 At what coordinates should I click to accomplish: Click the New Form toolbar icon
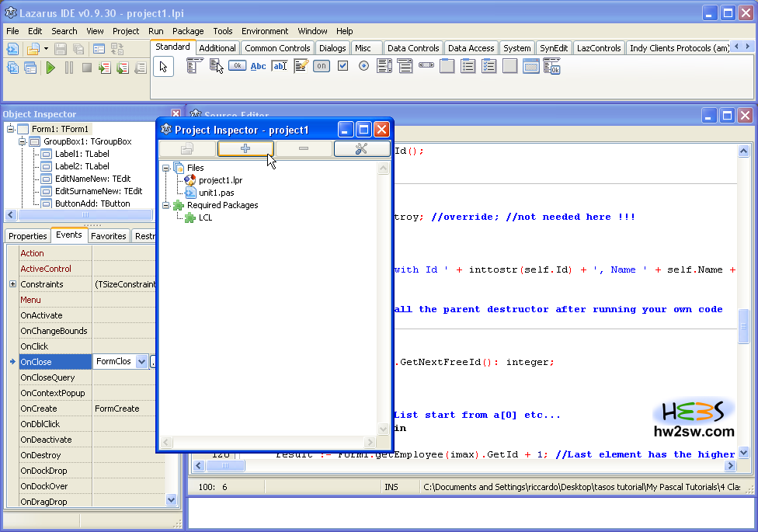click(x=99, y=49)
